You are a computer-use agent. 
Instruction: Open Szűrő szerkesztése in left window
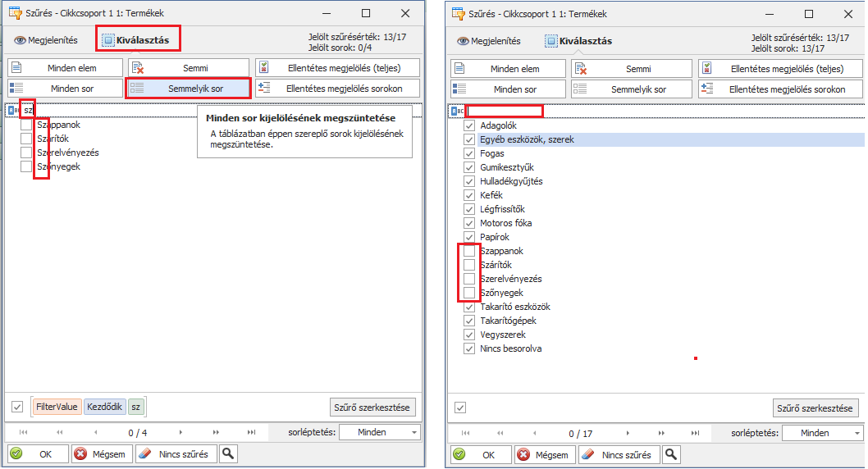(372, 407)
